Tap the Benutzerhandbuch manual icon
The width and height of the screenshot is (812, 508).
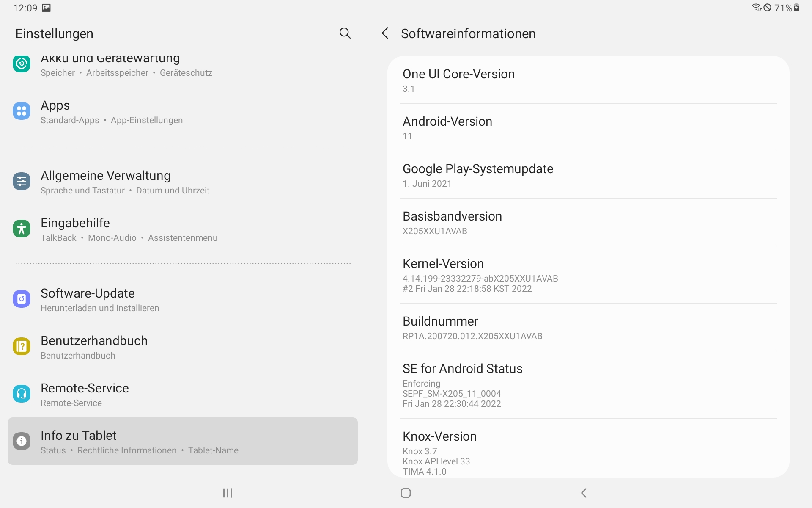[22, 347]
